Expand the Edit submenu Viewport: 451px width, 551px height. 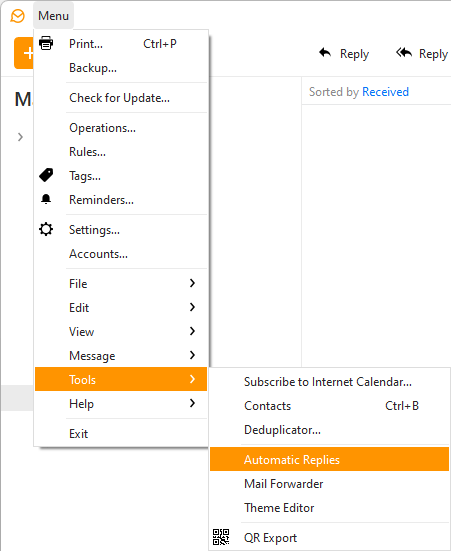tap(121, 307)
